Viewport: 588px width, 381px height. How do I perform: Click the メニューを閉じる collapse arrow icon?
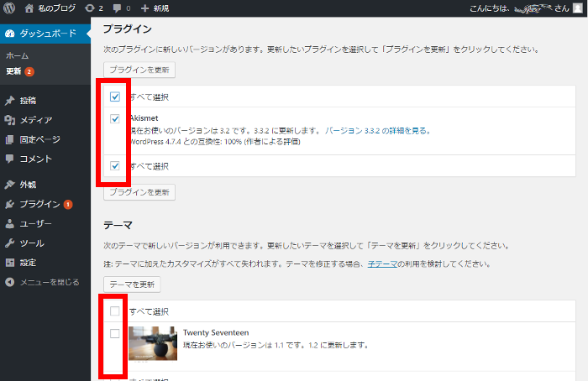tap(10, 282)
